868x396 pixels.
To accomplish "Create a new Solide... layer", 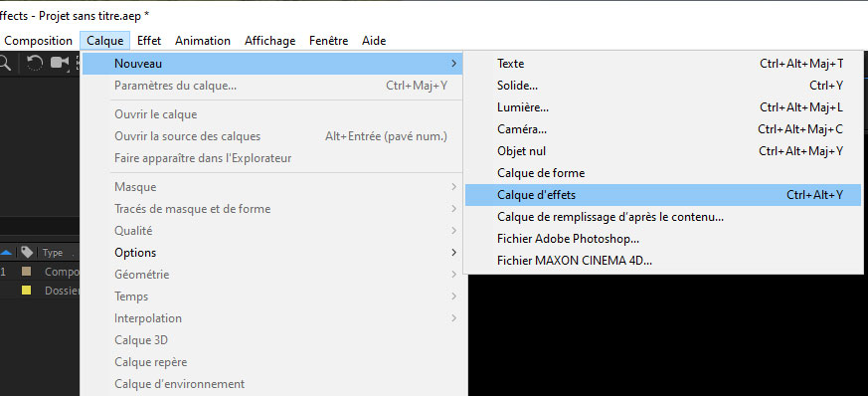I will tap(663, 86).
